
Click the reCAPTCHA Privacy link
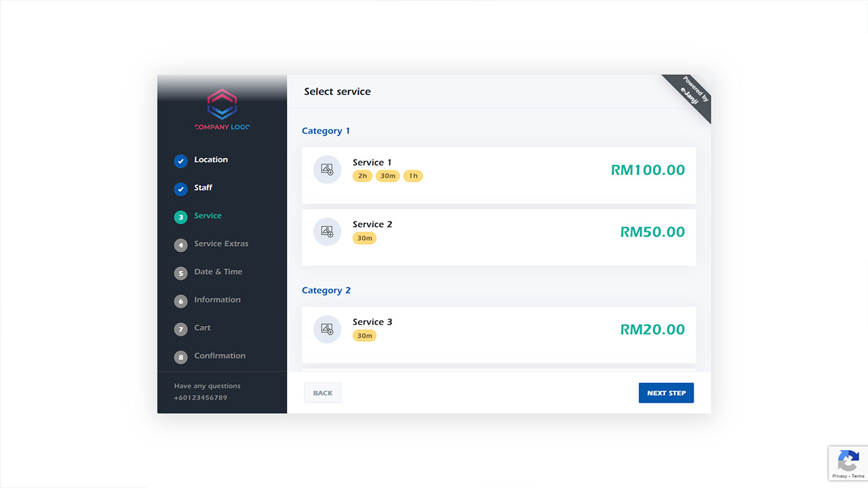click(x=840, y=476)
